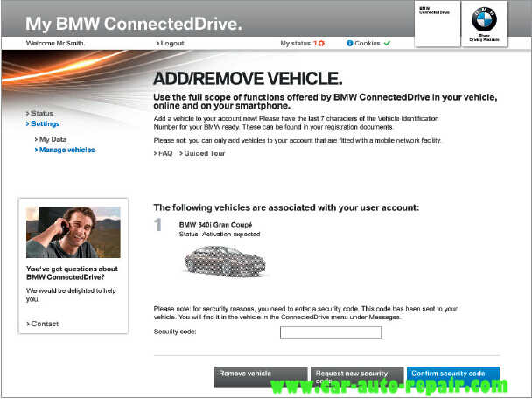
Task: Click the vehicle number 1 marker
Action: (x=157, y=225)
